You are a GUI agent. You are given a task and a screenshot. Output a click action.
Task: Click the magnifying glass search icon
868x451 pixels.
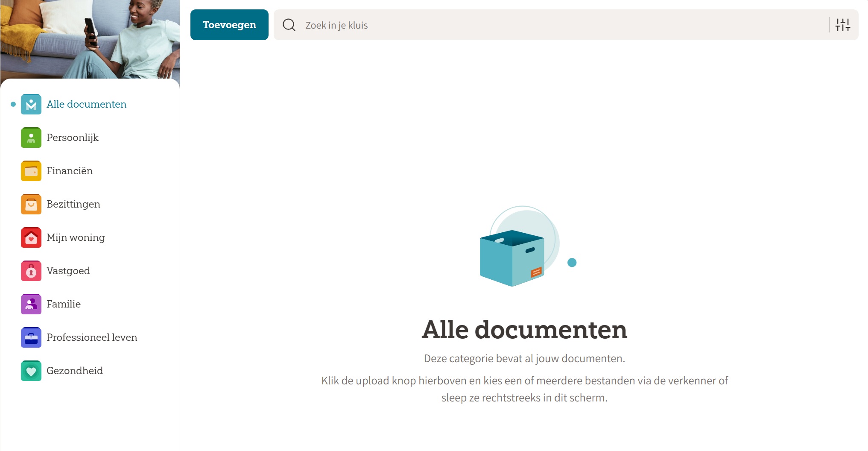[x=289, y=25]
